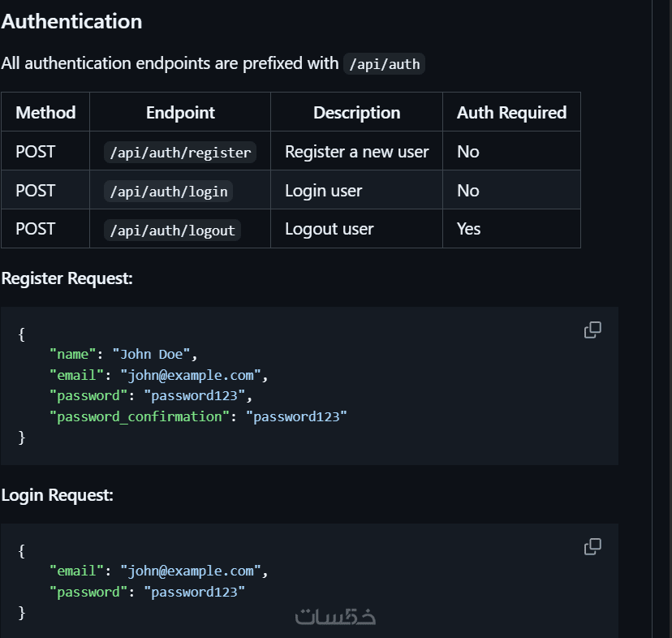The width and height of the screenshot is (672, 638).
Task: Click the "Register a new user" description
Action: 356,152
